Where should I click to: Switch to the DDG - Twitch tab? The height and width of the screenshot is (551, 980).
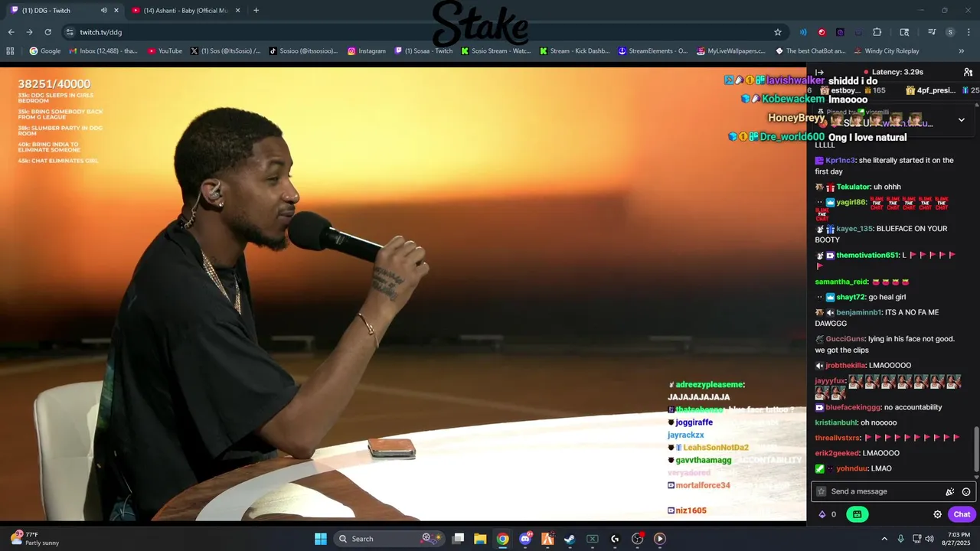coord(64,11)
